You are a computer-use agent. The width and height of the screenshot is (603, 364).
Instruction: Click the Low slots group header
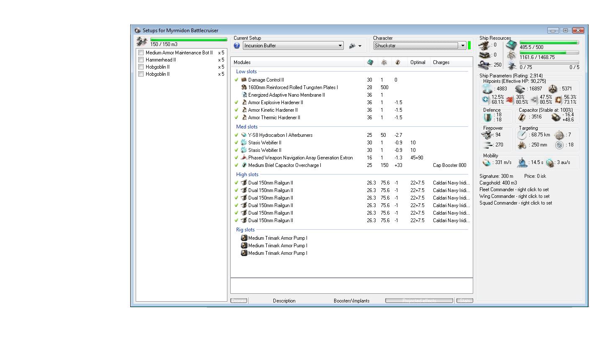tap(246, 72)
